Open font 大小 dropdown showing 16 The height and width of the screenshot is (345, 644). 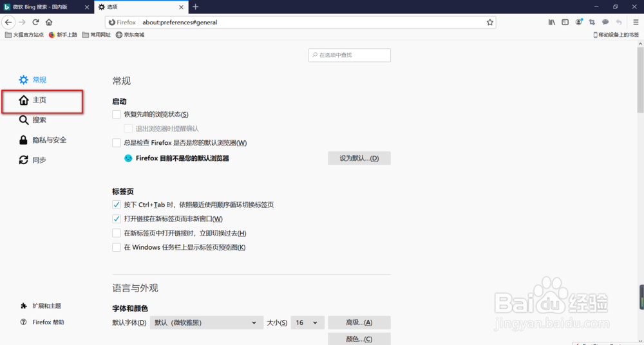click(x=308, y=323)
